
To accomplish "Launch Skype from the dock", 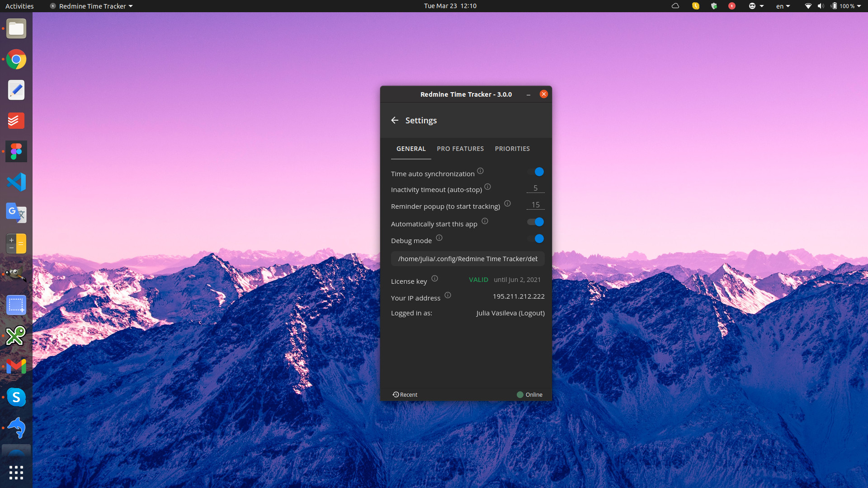I will click(x=16, y=398).
